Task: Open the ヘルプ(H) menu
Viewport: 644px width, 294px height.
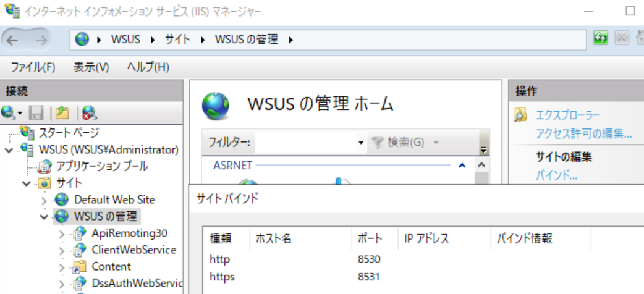Action: pyautogui.click(x=148, y=67)
